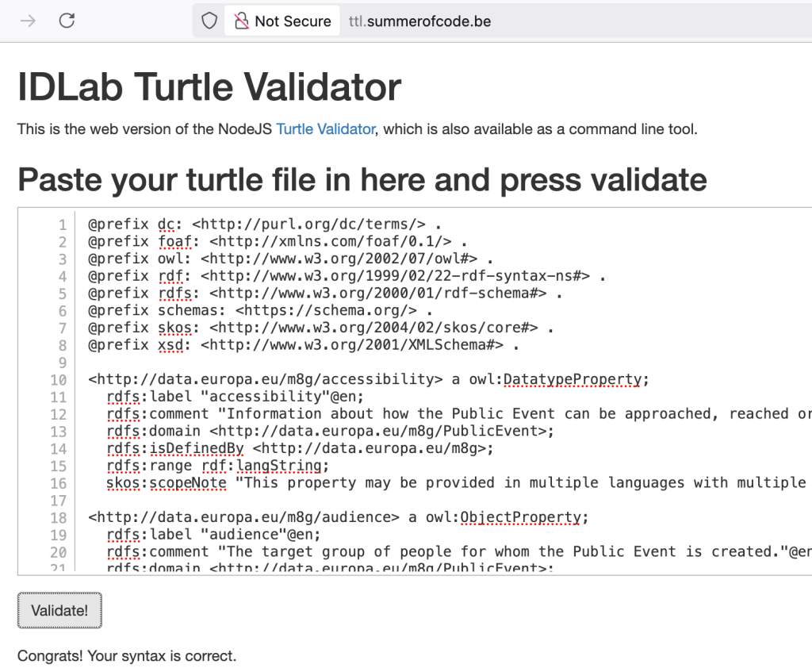Click the '@prefix foaf:' line

(x=278, y=241)
